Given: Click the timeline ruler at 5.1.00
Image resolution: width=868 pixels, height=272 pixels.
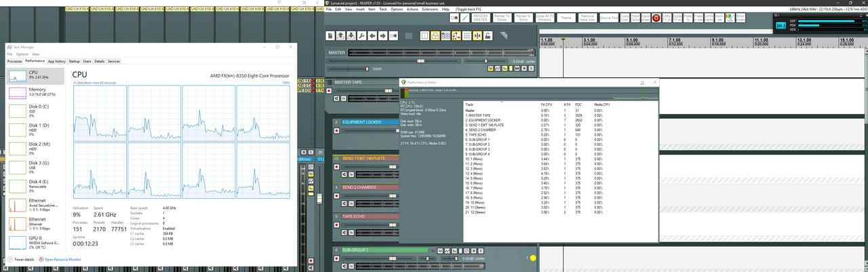Looking at the screenshot, I should tap(632, 40).
